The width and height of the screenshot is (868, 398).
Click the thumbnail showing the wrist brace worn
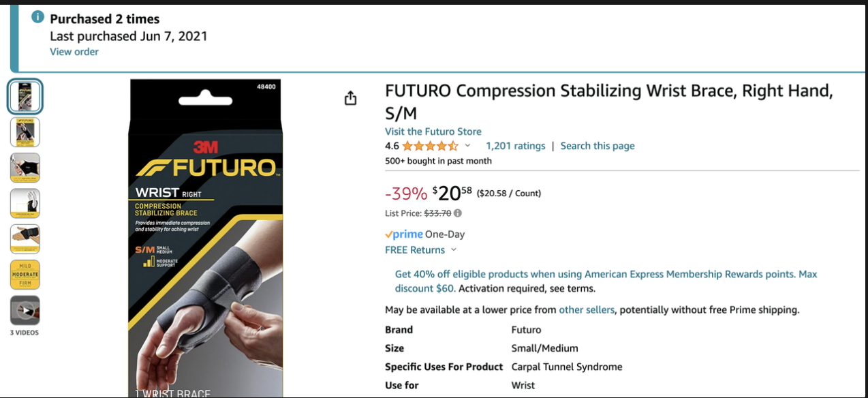coord(25,239)
